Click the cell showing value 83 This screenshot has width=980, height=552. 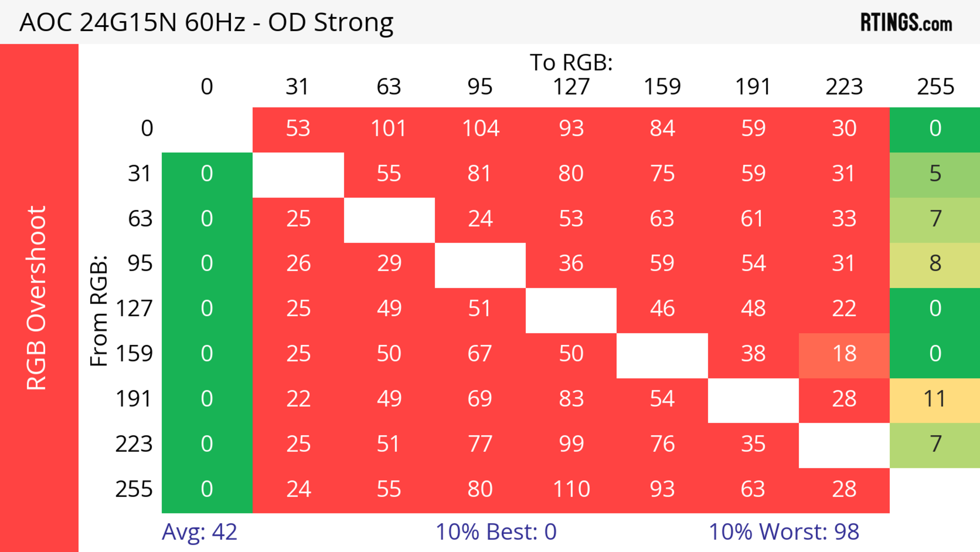(571, 399)
